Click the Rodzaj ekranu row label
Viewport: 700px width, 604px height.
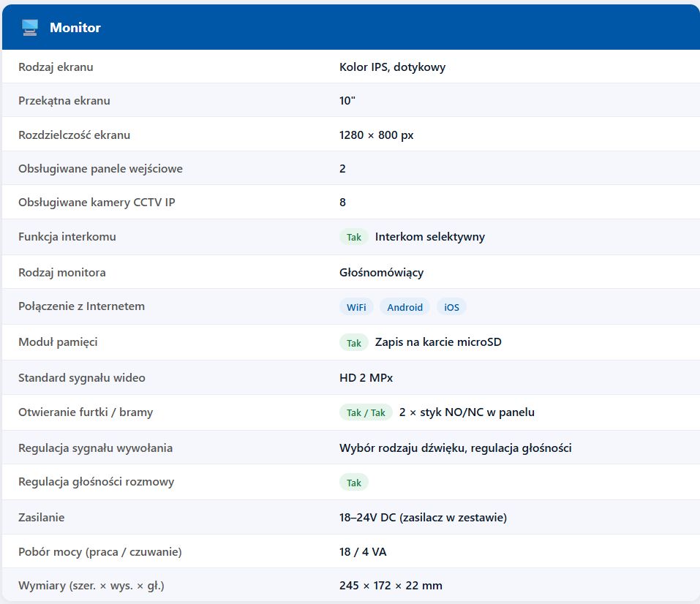(56, 67)
